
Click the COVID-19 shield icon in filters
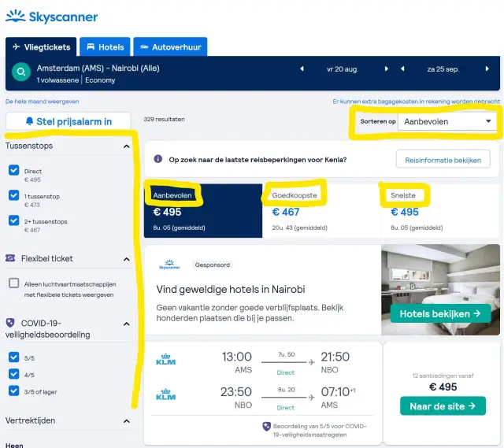(10, 322)
